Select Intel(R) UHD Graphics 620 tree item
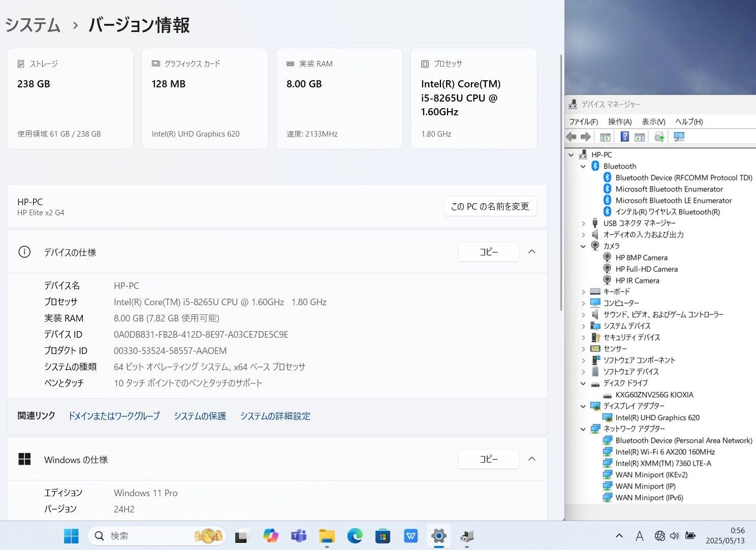 click(657, 417)
